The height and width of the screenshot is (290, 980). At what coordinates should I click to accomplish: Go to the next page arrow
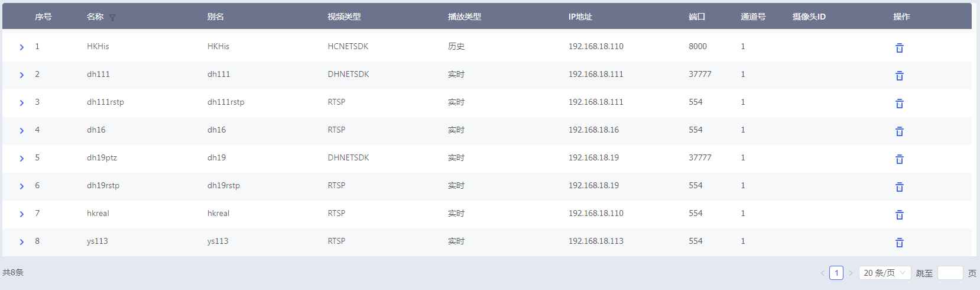point(851,273)
